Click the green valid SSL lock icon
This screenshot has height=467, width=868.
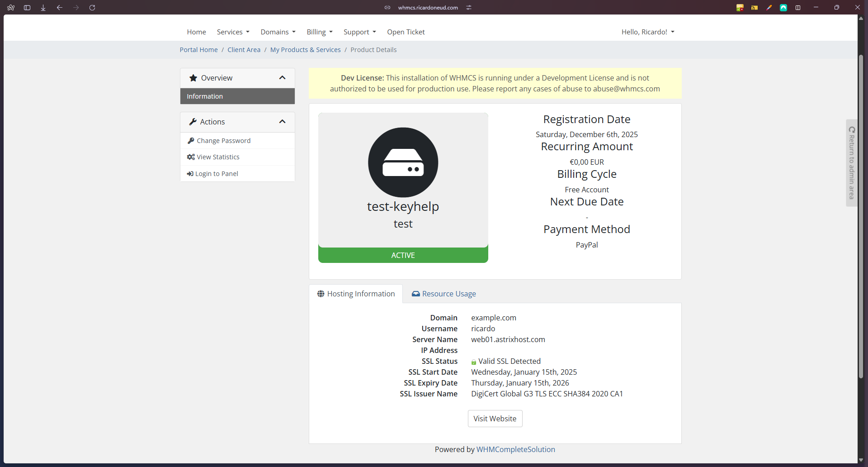point(473,362)
